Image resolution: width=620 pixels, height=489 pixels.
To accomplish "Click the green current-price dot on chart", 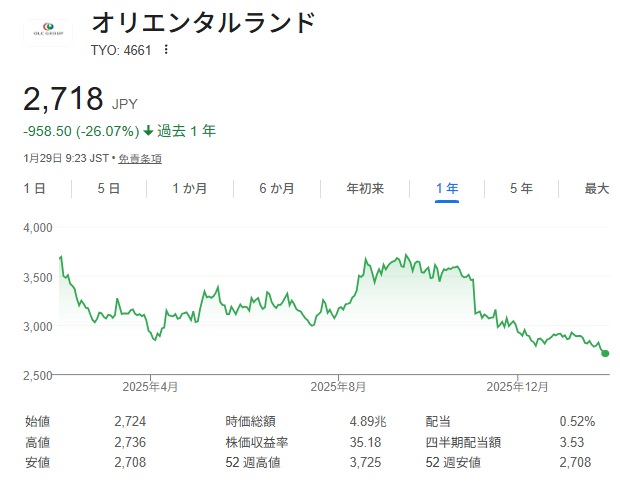I will coord(605,353).
